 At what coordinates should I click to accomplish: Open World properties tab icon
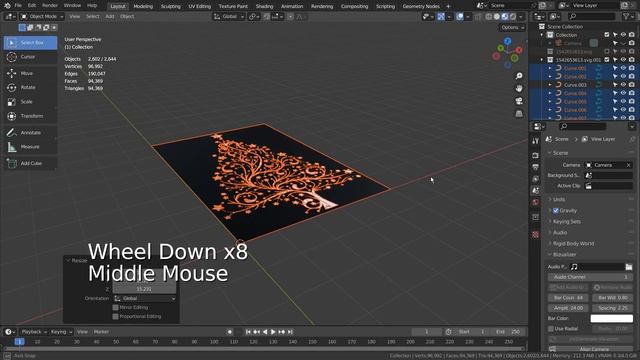(x=536, y=202)
